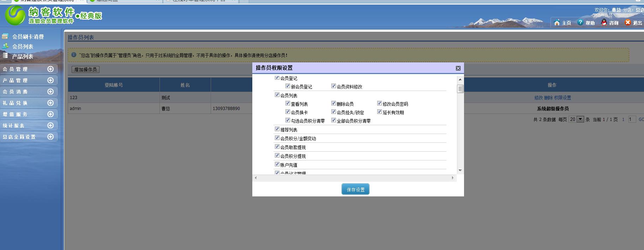Screen dimensions: 644x250
Task: Click the 增加操作员 button
Action: coord(85,69)
